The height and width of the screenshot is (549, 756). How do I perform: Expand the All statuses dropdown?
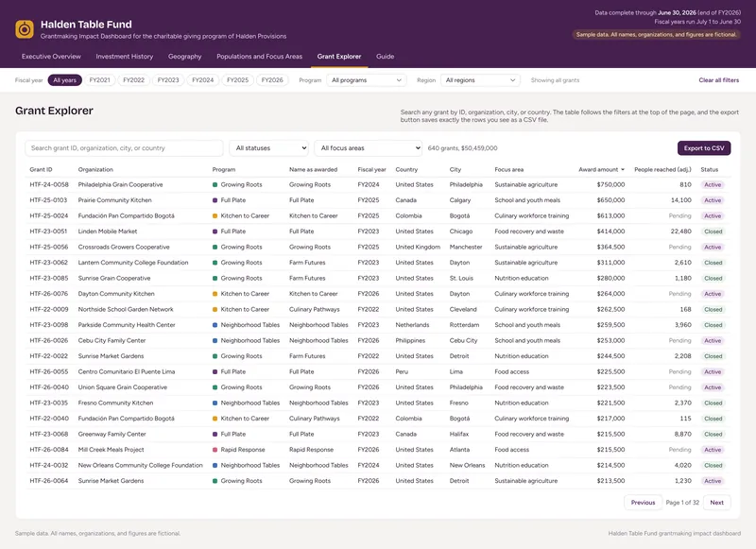pyautogui.click(x=269, y=148)
